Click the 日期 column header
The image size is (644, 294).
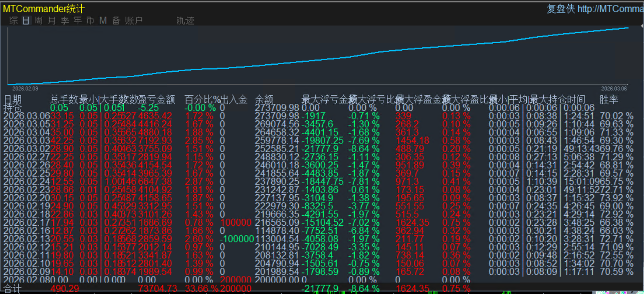(x=13, y=99)
